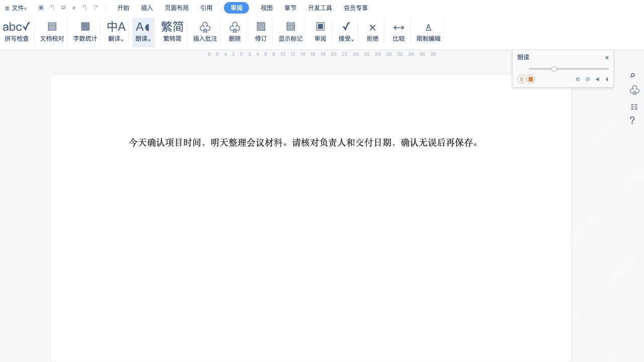Select the 审阅 tab
Image resolution: width=644 pixels, height=362 pixels.
tap(236, 8)
